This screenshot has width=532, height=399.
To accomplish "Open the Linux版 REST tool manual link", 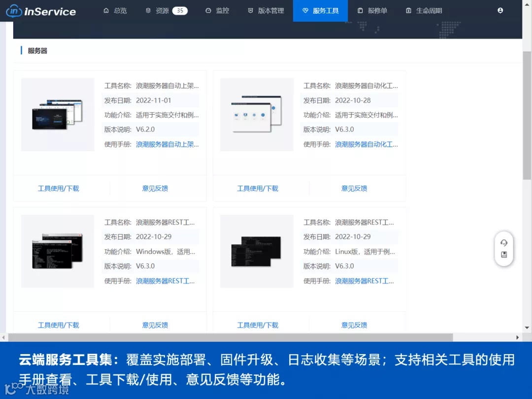I will pos(365,281).
